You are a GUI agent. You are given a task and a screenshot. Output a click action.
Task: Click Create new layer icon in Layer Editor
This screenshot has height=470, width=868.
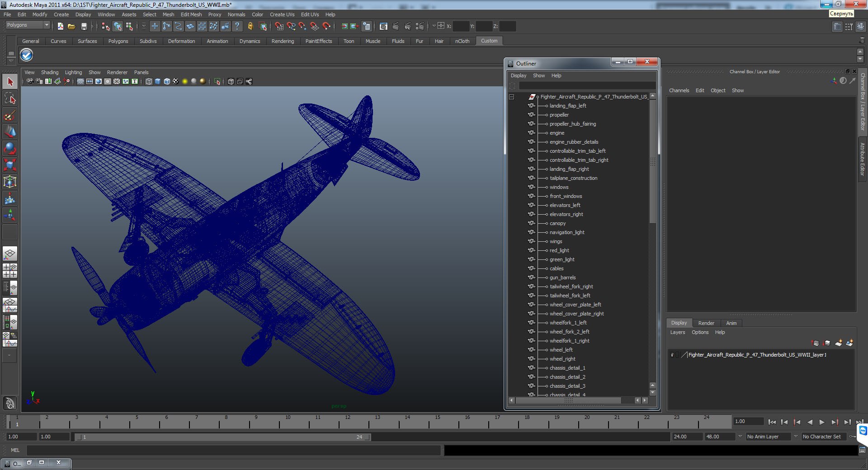coord(838,343)
